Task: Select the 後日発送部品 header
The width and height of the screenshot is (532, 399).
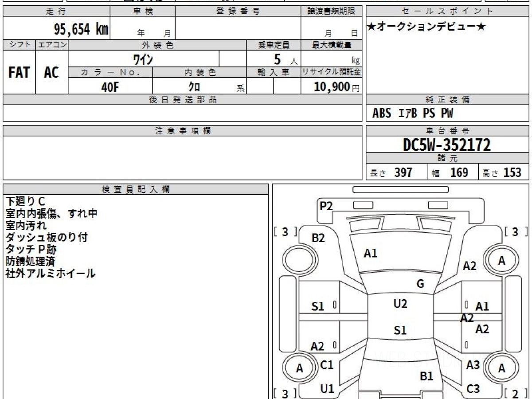Action: pyautogui.click(x=182, y=100)
